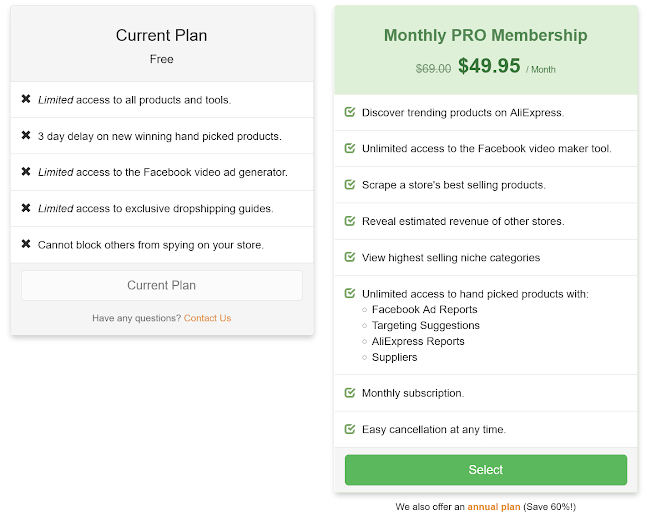Click the $49.95 price text

(489, 66)
